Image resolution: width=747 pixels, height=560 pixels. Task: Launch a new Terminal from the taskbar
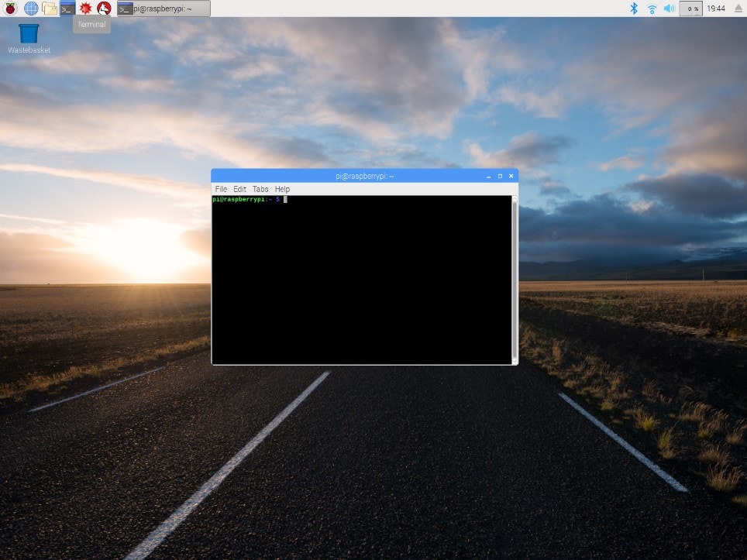pyautogui.click(x=67, y=9)
